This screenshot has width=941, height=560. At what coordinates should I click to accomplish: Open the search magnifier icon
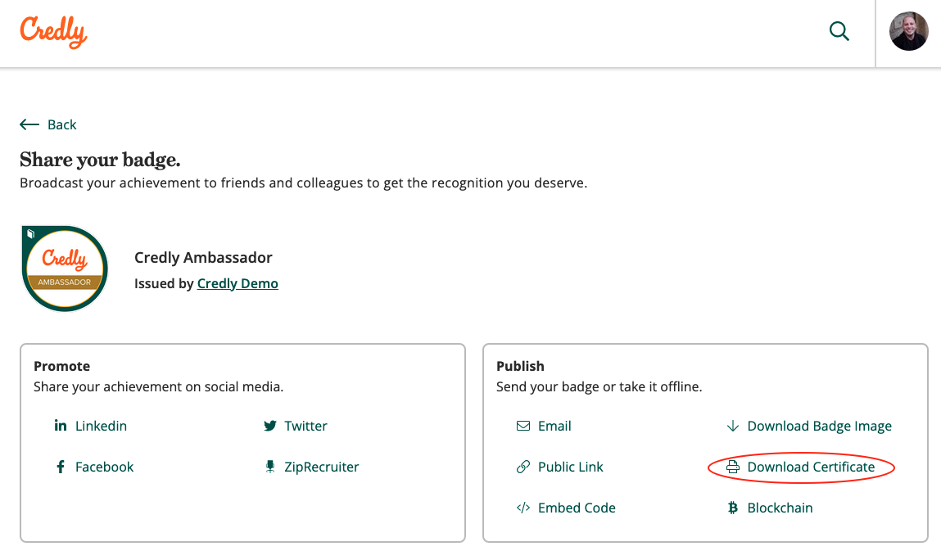(839, 32)
